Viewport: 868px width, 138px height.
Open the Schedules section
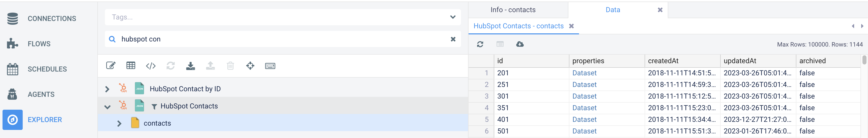(47, 69)
